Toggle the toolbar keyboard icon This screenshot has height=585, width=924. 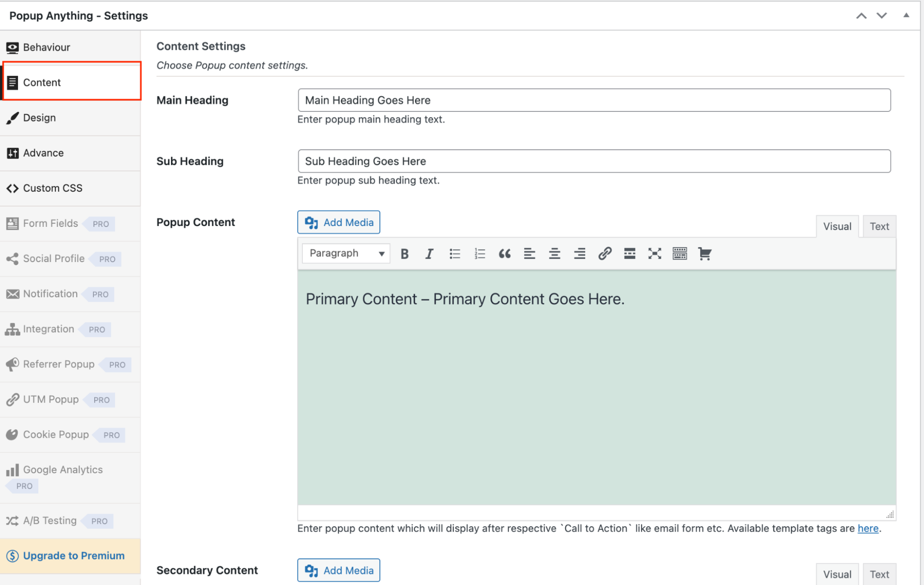pos(679,253)
